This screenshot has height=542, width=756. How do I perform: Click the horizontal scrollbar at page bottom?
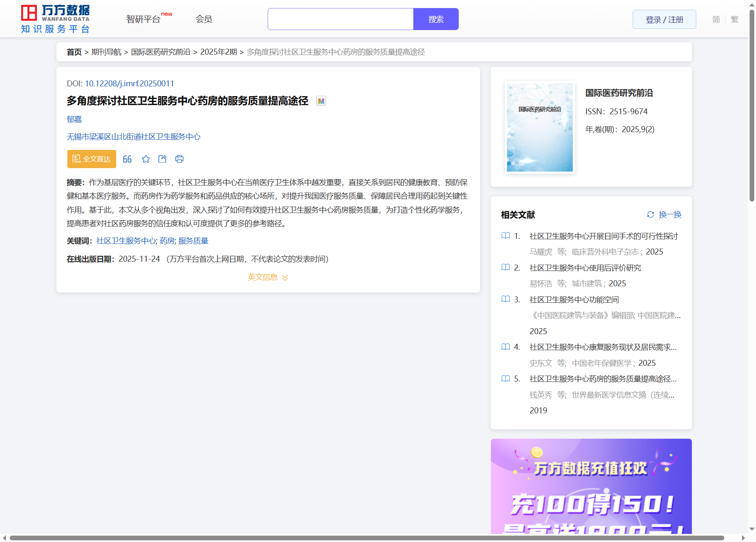click(367, 538)
